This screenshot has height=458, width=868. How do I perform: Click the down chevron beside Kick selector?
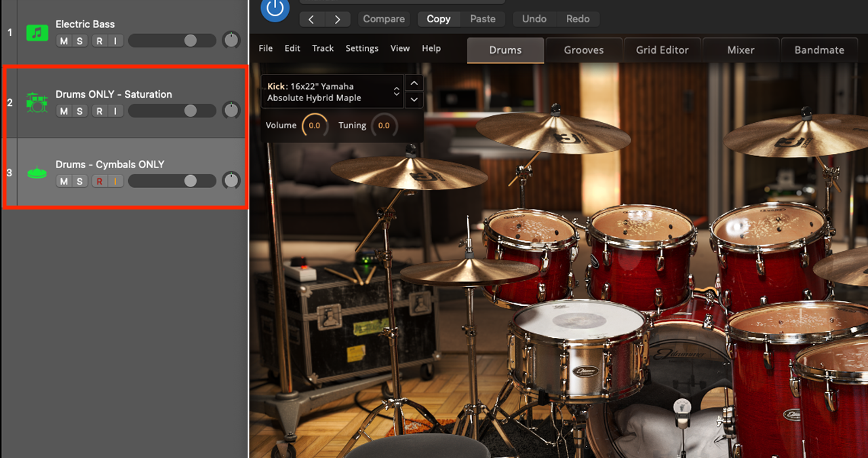[414, 100]
